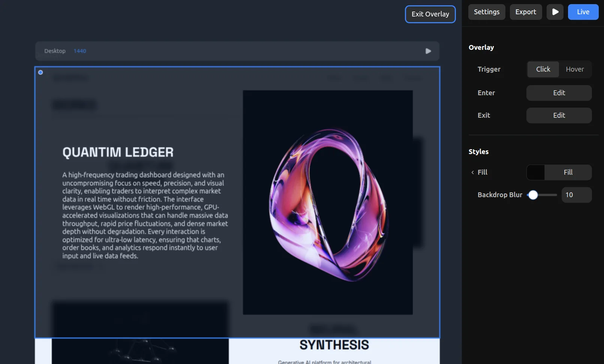The height and width of the screenshot is (364, 604).
Task: Set overlay trigger to Click
Action: coord(543,69)
